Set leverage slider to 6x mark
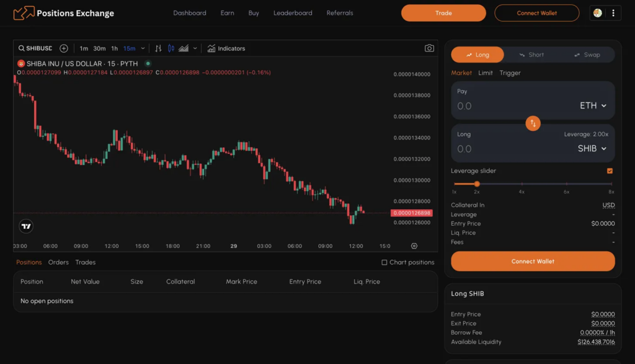The width and height of the screenshot is (635, 364). pyautogui.click(x=567, y=184)
